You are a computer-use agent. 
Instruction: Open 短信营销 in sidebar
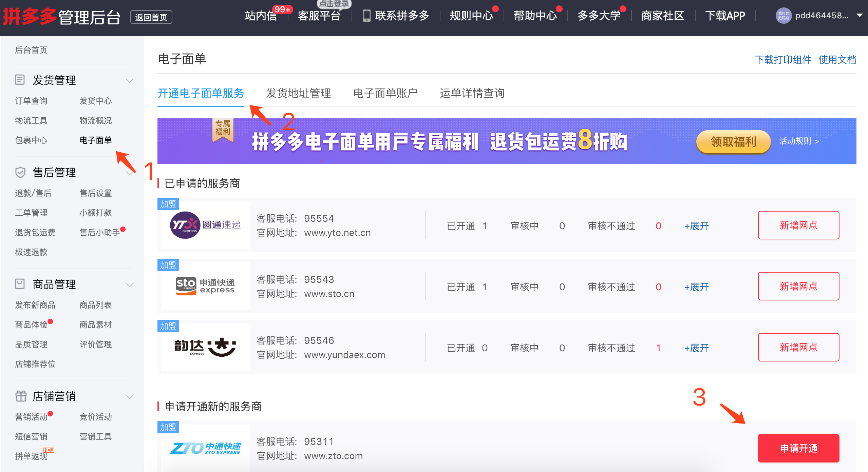(x=31, y=436)
